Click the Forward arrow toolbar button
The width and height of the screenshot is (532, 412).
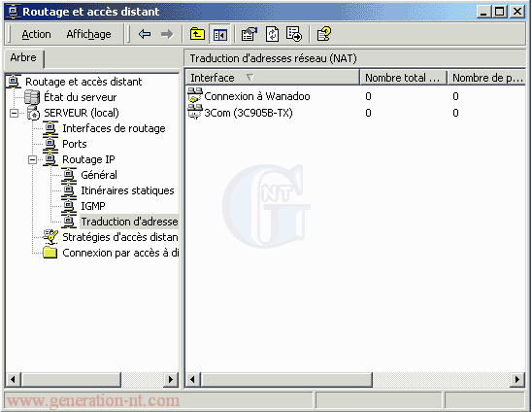click(167, 34)
